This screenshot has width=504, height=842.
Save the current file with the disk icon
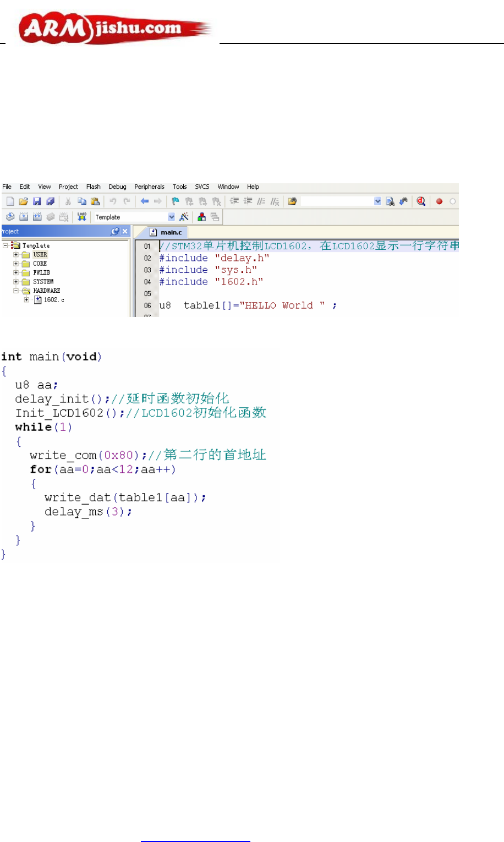pyautogui.click(x=37, y=201)
